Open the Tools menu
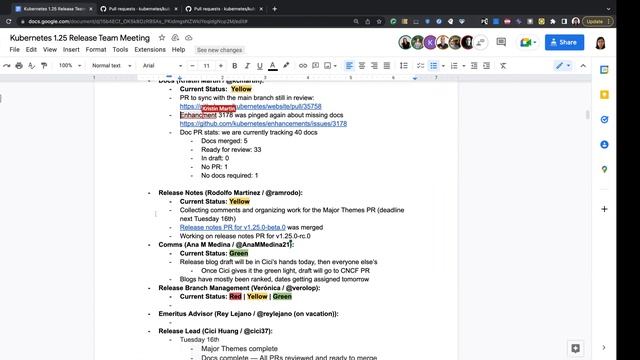The width and height of the screenshot is (640, 360). tap(120, 50)
